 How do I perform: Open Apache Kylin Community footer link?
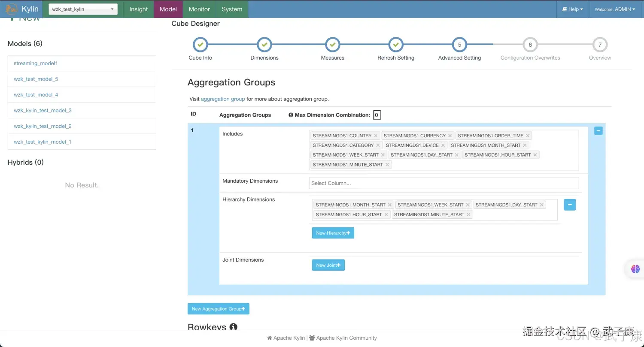click(343, 338)
